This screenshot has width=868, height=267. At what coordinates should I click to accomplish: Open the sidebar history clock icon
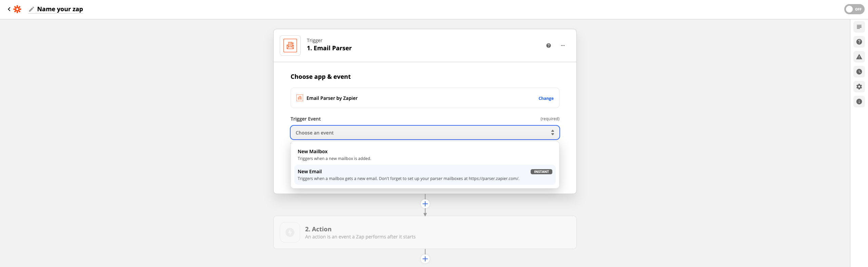click(x=859, y=72)
